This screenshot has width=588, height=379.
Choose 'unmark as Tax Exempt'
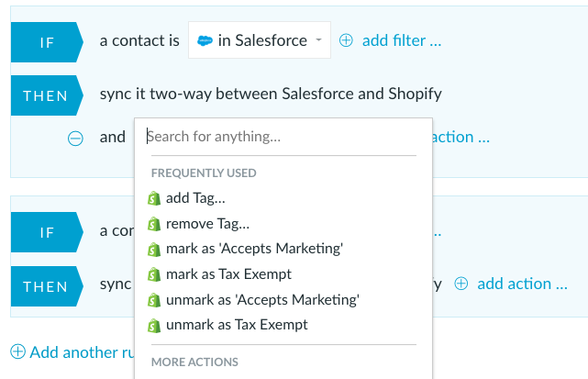point(237,325)
